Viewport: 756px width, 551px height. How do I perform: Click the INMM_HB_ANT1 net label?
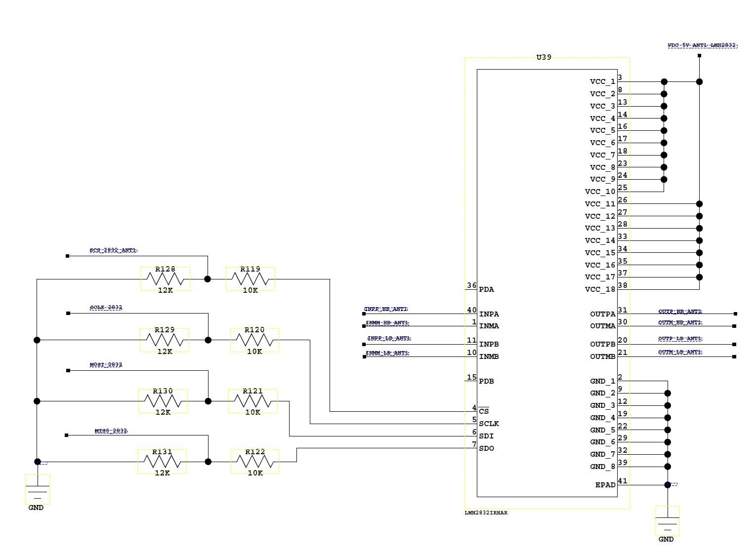coord(387,323)
